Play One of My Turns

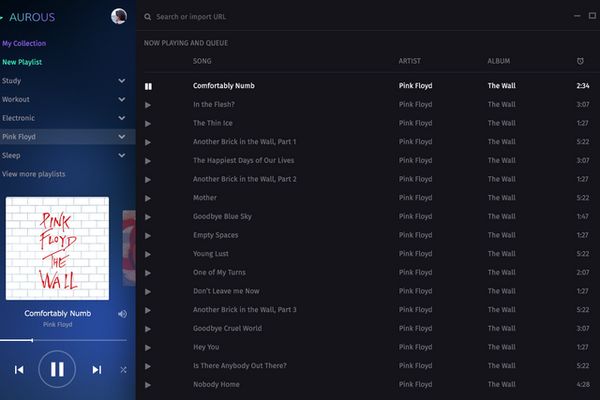point(148,273)
